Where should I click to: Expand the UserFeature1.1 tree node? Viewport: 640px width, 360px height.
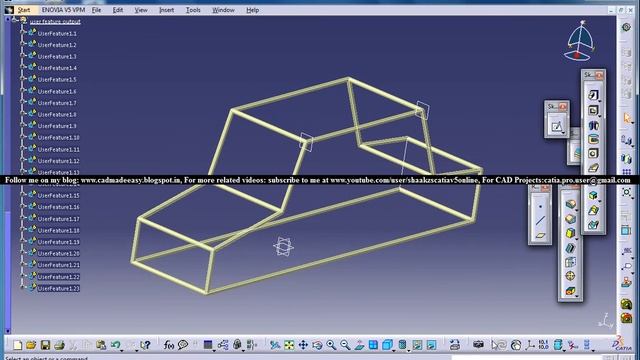click(23, 33)
